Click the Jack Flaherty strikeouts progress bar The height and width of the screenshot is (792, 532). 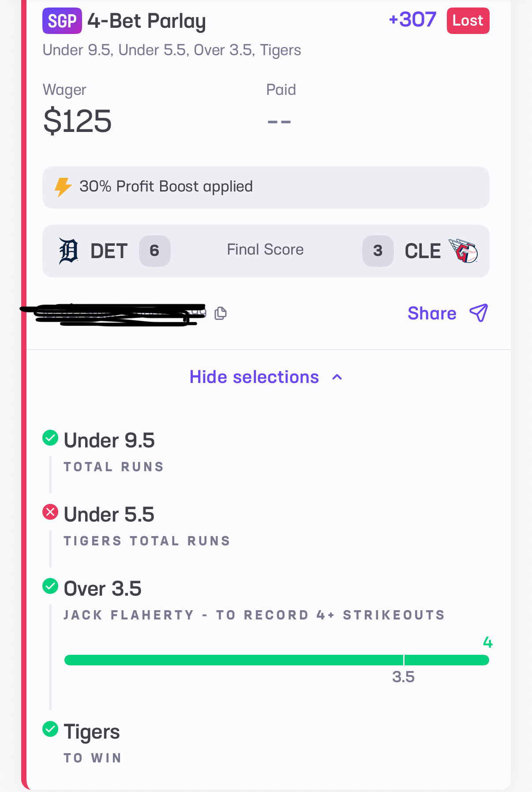[277, 660]
